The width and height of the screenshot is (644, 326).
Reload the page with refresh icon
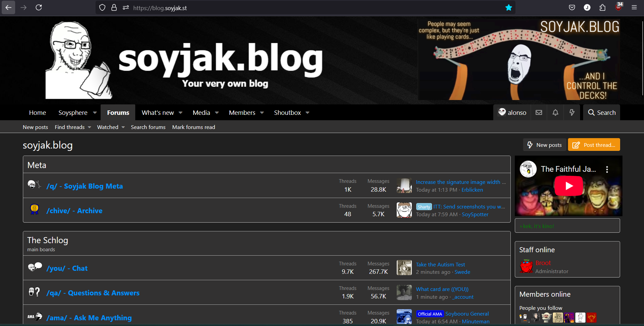point(39,7)
